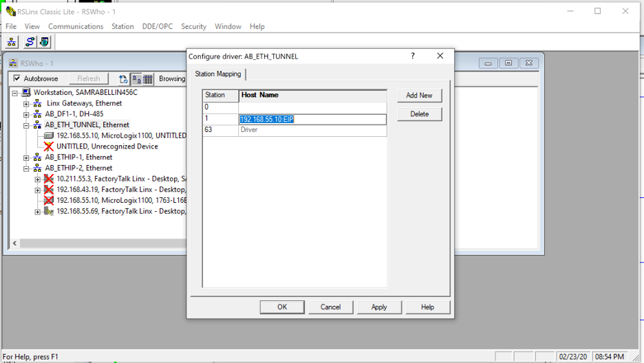Click empty host name cell for station 0
644x363 pixels.
[312, 107]
